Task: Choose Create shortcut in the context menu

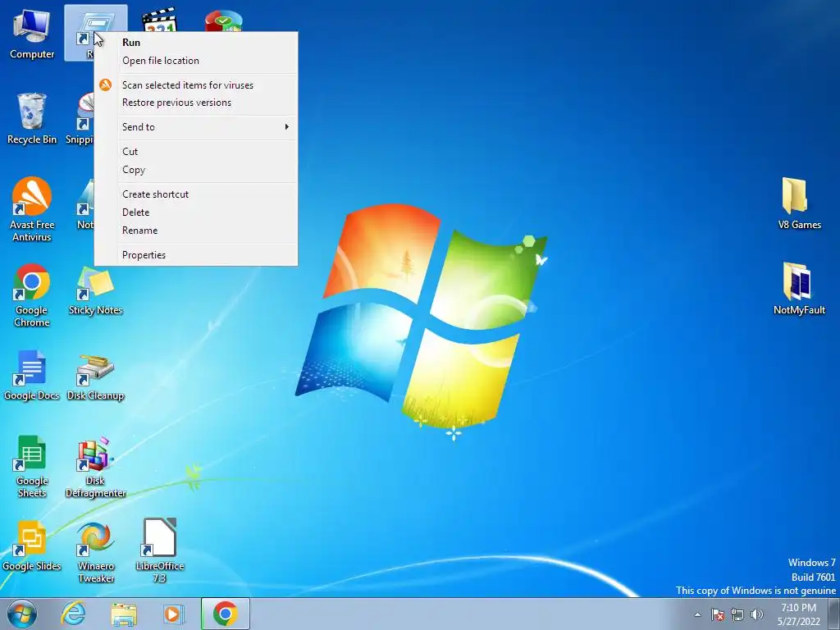Action: (196, 194)
